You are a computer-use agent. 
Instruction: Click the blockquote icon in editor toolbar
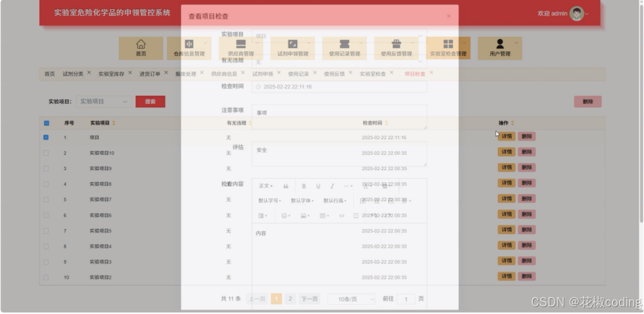pyautogui.click(x=286, y=186)
